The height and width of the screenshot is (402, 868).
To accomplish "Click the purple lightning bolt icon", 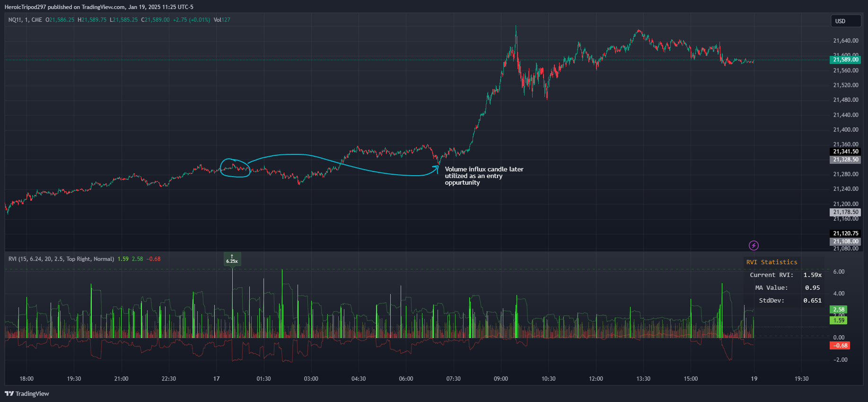I will coord(754,245).
